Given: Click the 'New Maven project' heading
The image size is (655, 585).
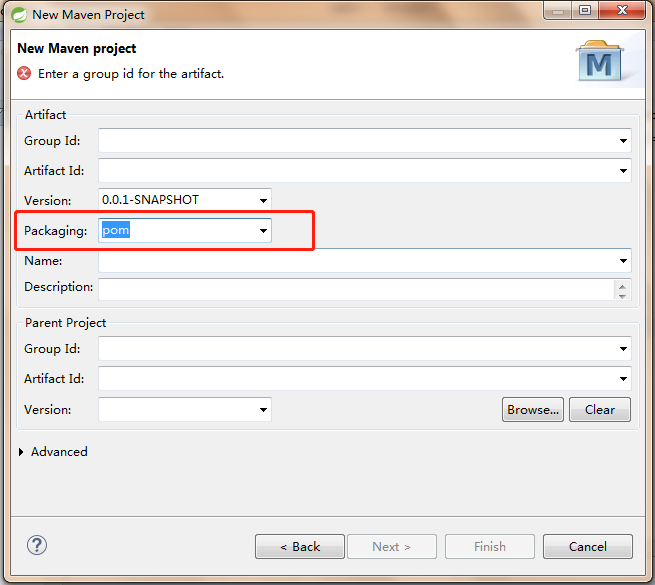Looking at the screenshot, I should click(x=77, y=48).
